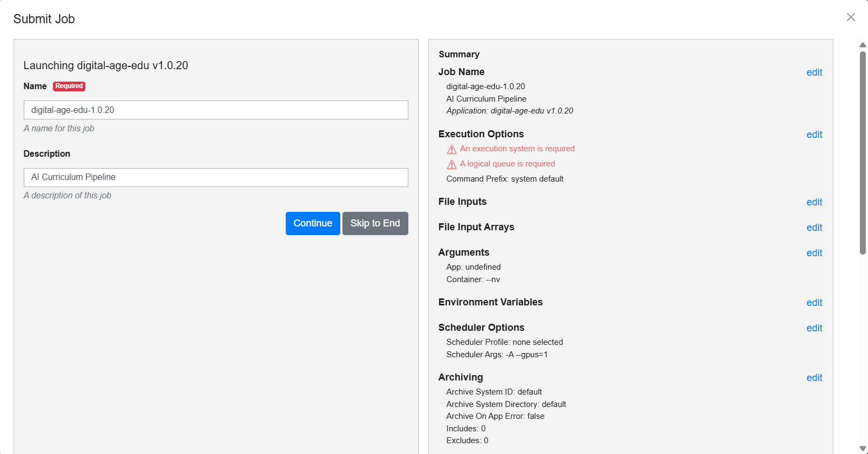Click 'Scheduler Args: -A --gpus=1' text

tap(497, 355)
